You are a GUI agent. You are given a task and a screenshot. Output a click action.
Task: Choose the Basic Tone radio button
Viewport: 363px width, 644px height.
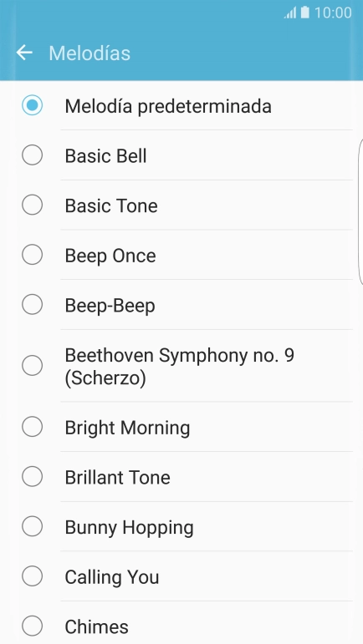(32, 205)
